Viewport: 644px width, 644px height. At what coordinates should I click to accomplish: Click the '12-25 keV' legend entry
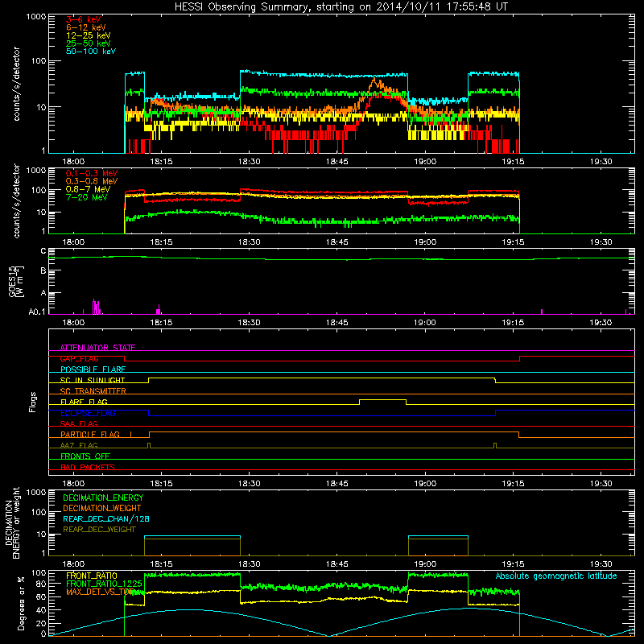[89, 35]
